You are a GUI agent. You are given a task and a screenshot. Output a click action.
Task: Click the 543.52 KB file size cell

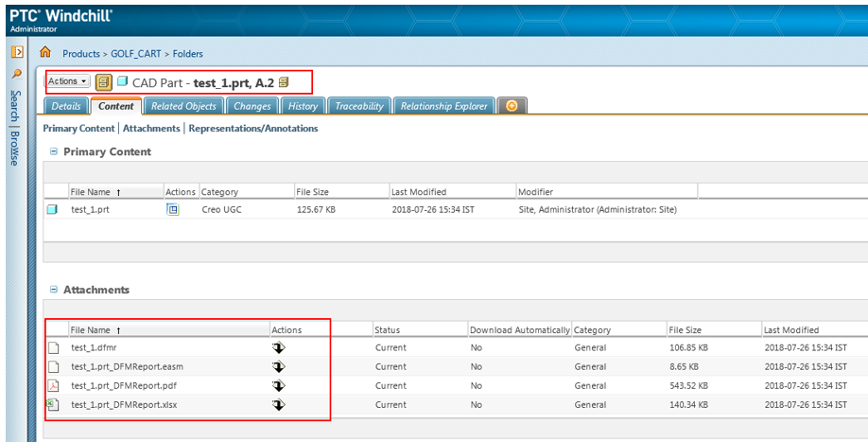[688, 385]
